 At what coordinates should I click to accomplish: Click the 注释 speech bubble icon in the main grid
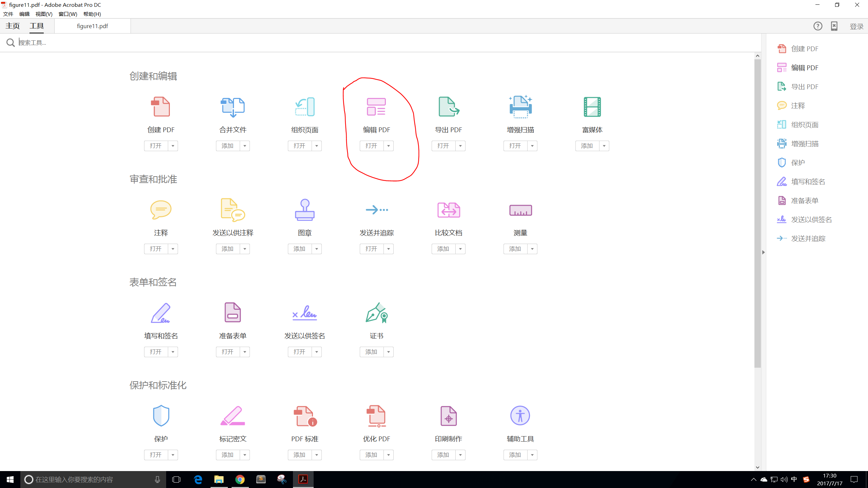point(161,210)
